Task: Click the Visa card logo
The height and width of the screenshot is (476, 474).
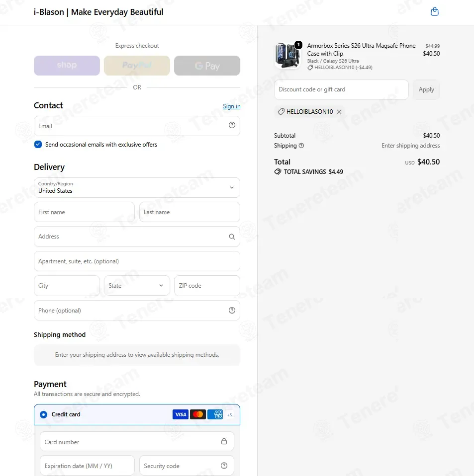Action: pyautogui.click(x=181, y=414)
